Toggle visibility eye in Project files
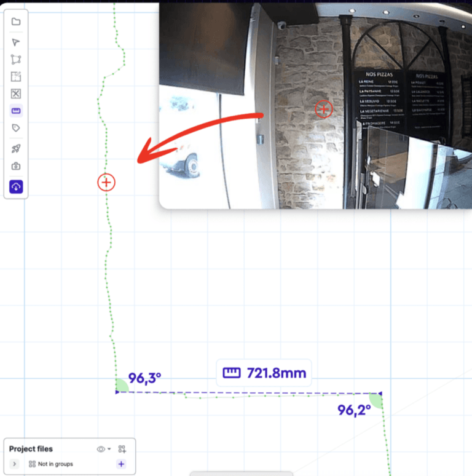 [101, 449]
